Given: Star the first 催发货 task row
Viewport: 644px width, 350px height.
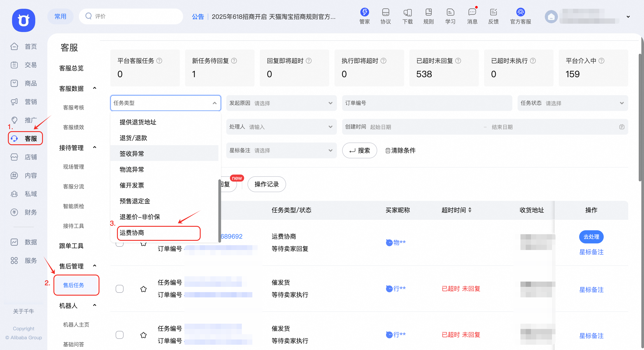Looking at the screenshot, I should [x=143, y=289].
